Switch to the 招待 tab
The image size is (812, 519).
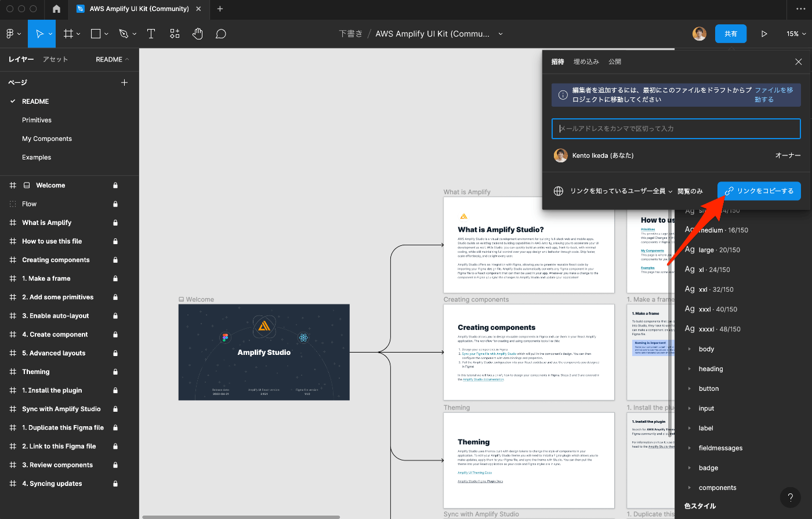point(557,61)
